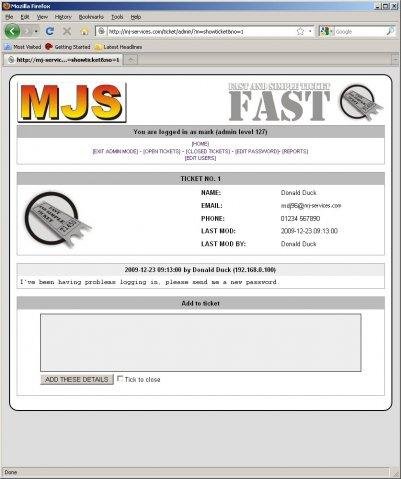Click the ADD THESE DETAILS button
This screenshot has width=401, height=479.
(x=77, y=379)
